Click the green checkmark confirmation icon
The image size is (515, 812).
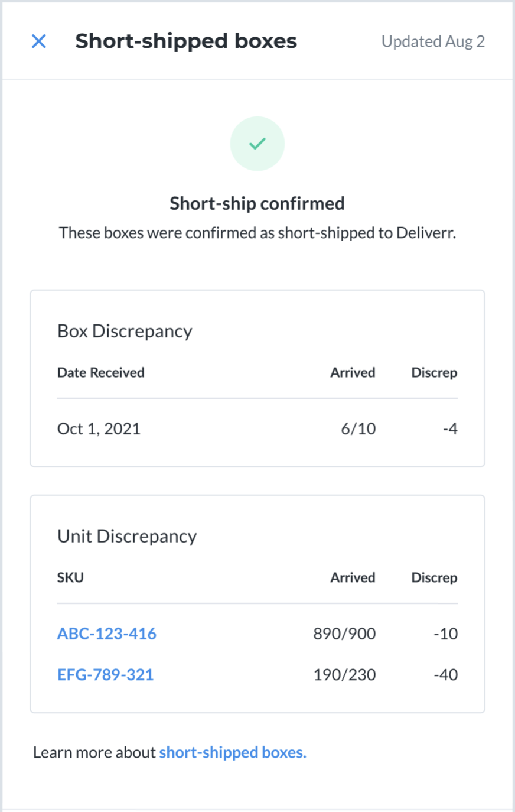click(x=257, y=144)
